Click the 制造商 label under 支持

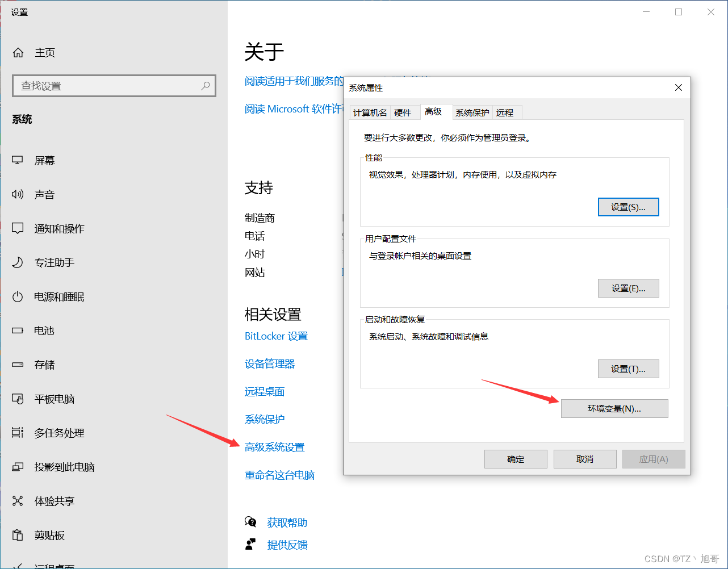tap(260, 218)
